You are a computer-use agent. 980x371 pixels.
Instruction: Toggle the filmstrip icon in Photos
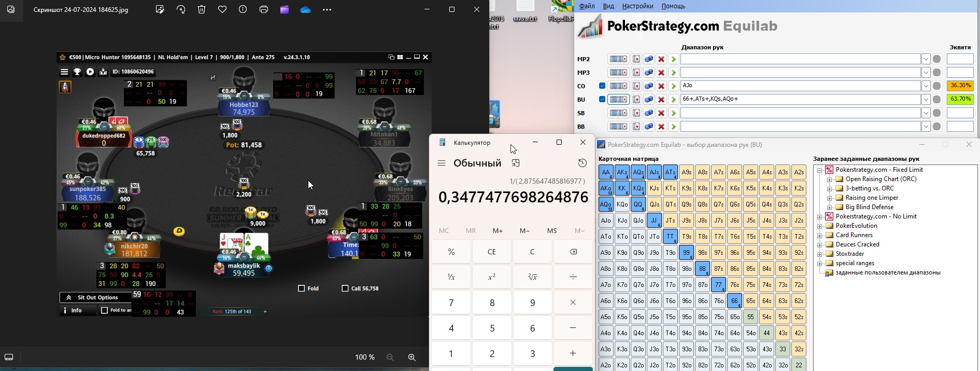pos(9,357)
